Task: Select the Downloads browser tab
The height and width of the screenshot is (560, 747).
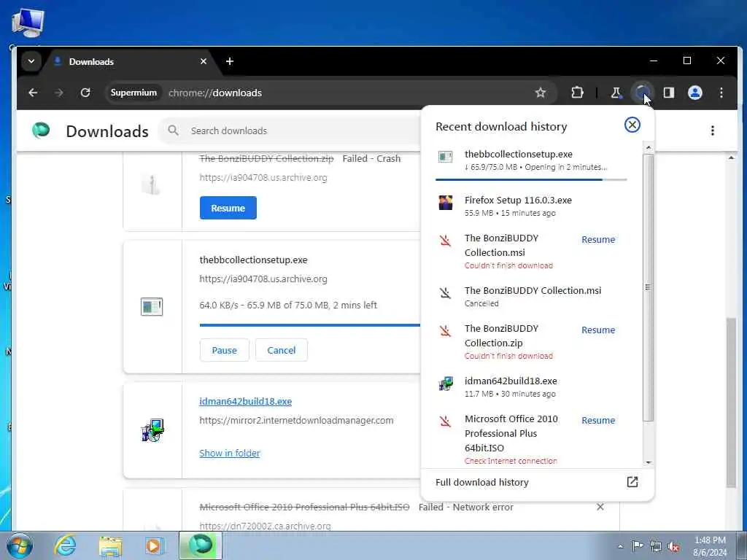Action: coord(128,61)
